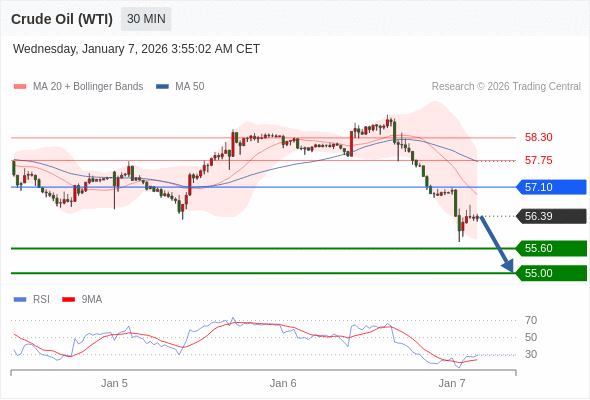This screenshot has height=400, width=590.
Task: Click the 30 MIN timeframe badge
Action: [146, 19]
